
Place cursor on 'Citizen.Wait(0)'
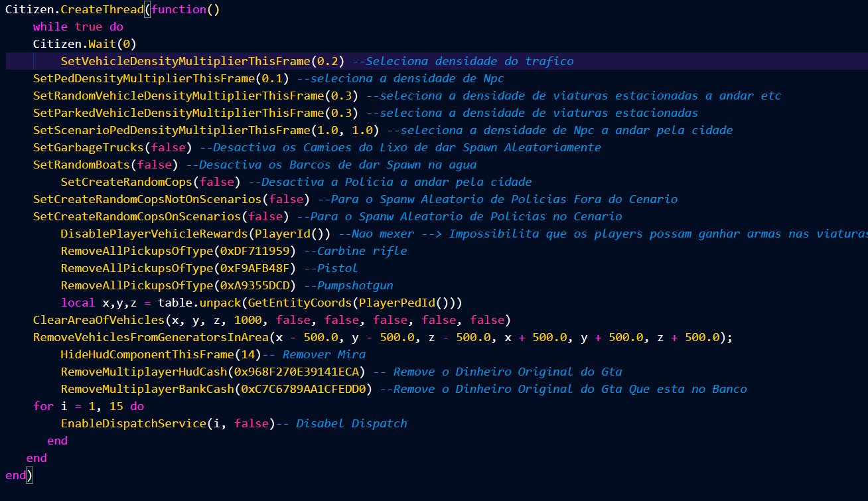[85, 44]
